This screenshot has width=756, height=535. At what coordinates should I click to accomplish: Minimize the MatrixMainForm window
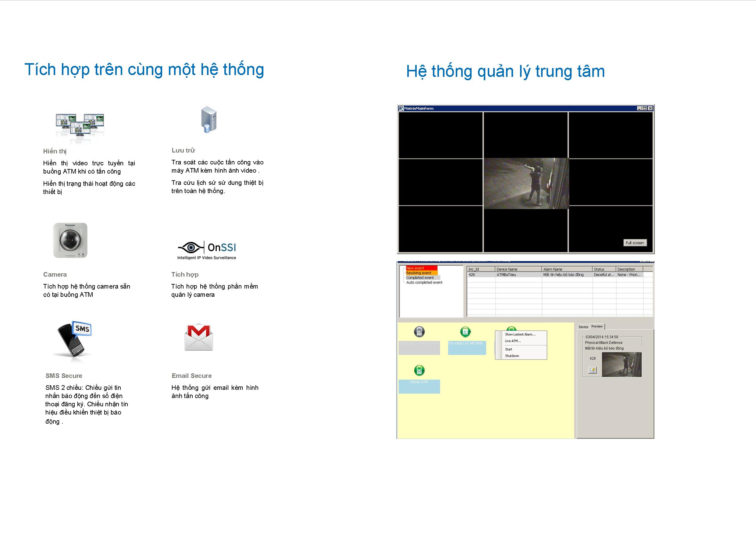[x=640, y=108]
